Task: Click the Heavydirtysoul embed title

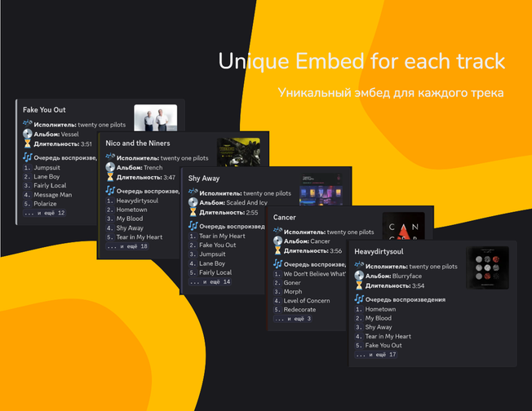Action: tap(379, 252)
